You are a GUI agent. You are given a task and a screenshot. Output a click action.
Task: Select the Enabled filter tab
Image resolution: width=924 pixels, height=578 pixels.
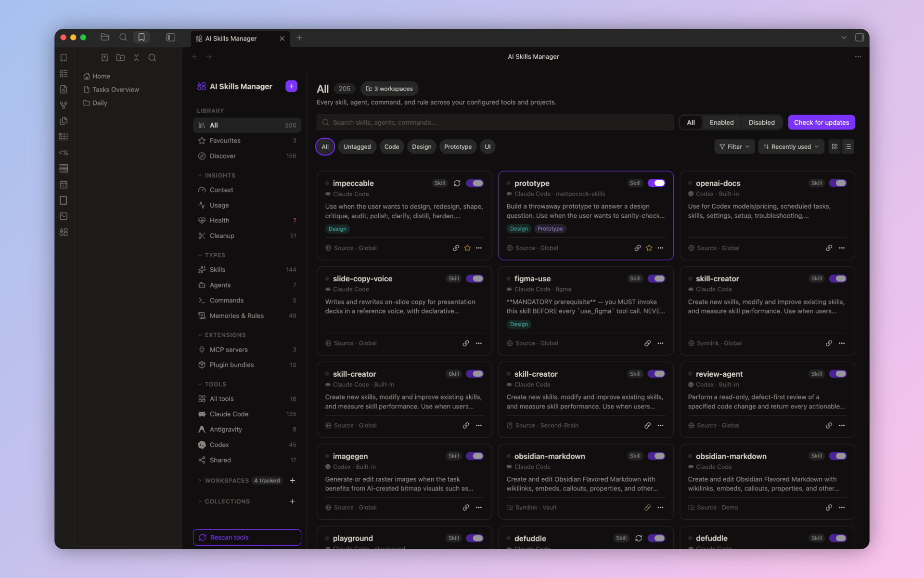pos(721,122)
